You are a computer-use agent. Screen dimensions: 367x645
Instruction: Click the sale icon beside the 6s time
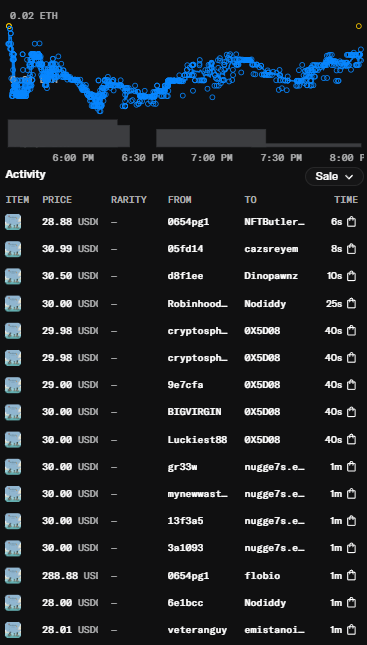click(x=351, y=222)
